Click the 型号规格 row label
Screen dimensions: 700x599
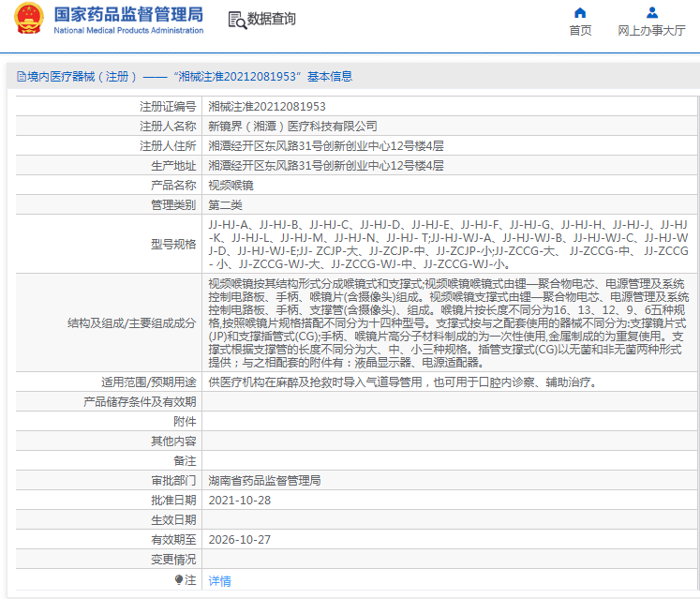pos(173,245)
